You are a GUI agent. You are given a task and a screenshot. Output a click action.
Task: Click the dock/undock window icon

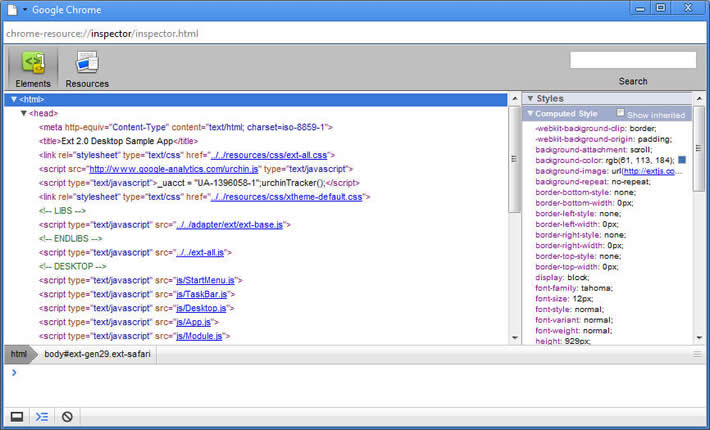17,416
